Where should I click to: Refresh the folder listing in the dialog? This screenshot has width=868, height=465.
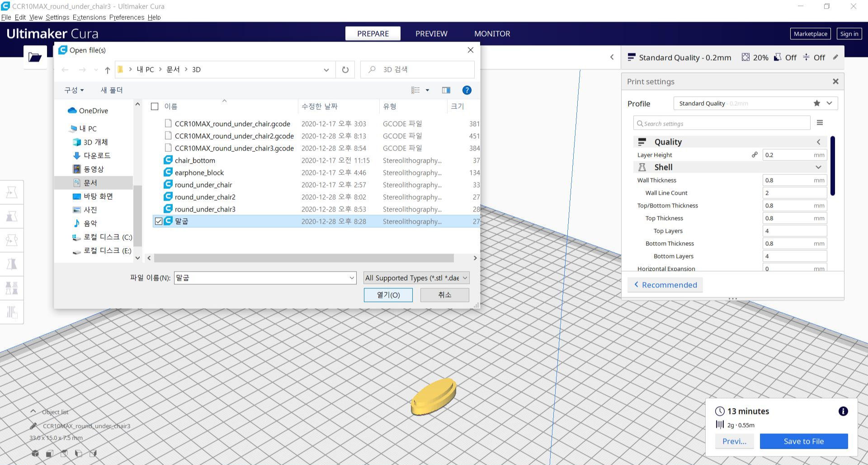coord(345,70)
